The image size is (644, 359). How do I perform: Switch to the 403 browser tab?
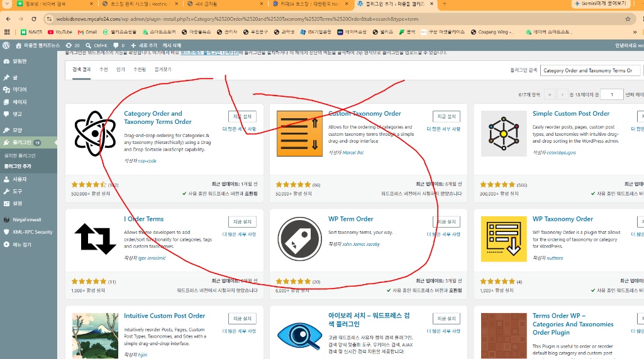(224, 4)
